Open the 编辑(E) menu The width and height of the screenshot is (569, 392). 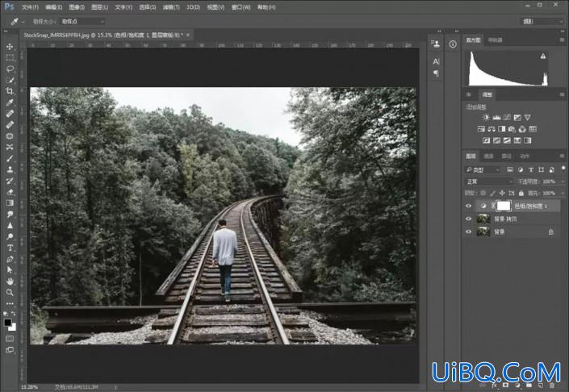click(x=54, y=7)
